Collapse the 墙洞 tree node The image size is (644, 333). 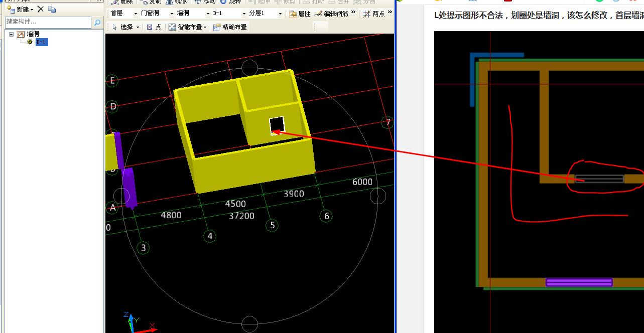(x=12, y=34)
